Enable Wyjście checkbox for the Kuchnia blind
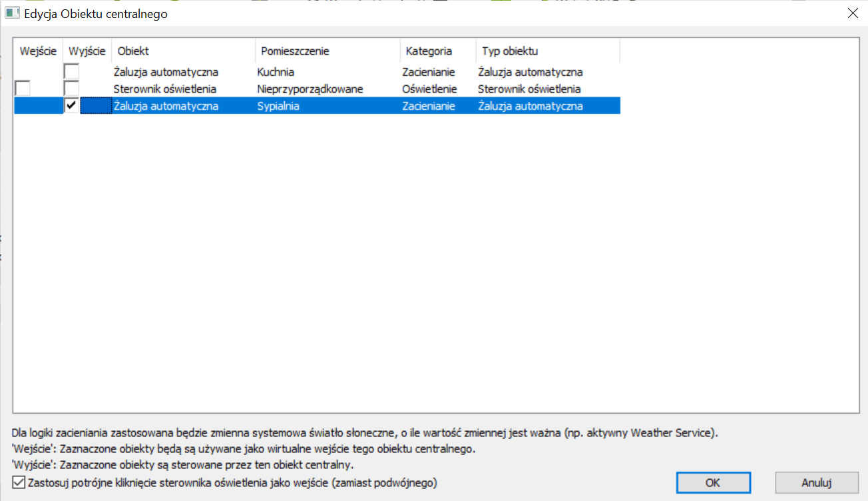This screenshot has height=501, width=868. [71, 72]
